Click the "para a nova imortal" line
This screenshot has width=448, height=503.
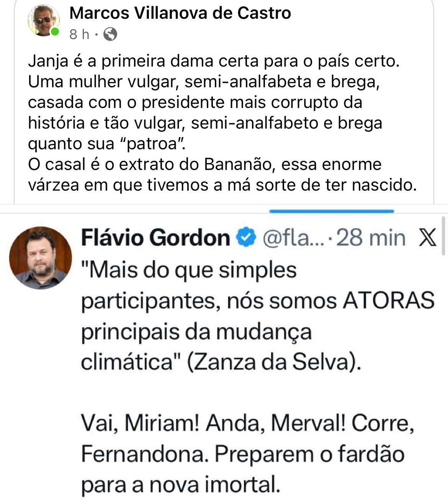179,485
